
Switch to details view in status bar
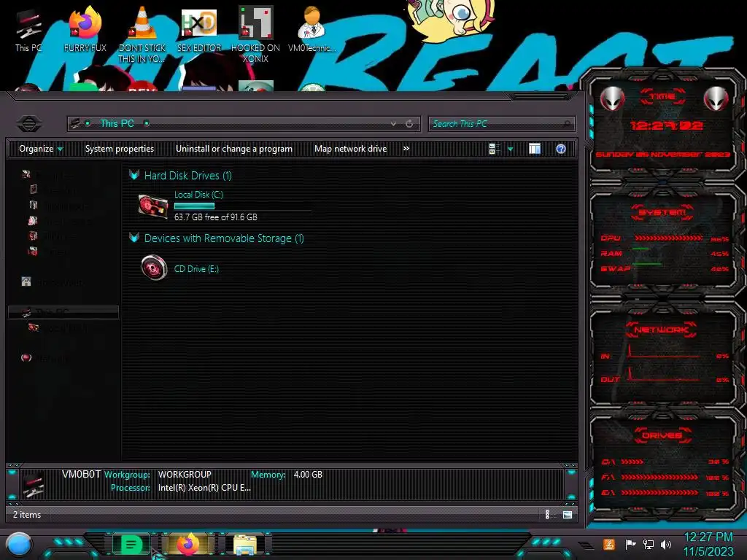[x=547, y=514]
